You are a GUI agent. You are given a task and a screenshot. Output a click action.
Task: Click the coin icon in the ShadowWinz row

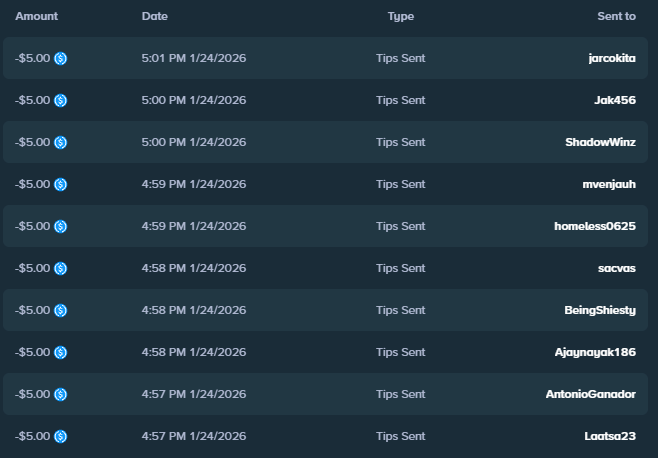[x=60, y=142]
